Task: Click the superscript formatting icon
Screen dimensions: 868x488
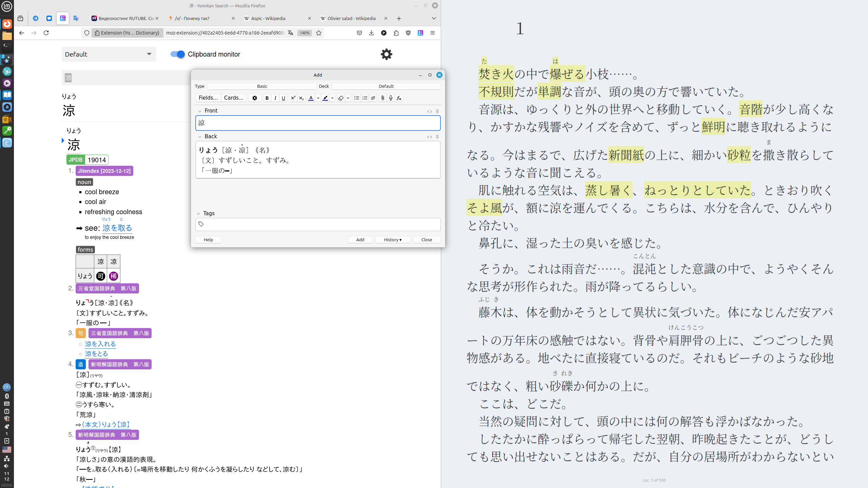Action: click(293, 98)
